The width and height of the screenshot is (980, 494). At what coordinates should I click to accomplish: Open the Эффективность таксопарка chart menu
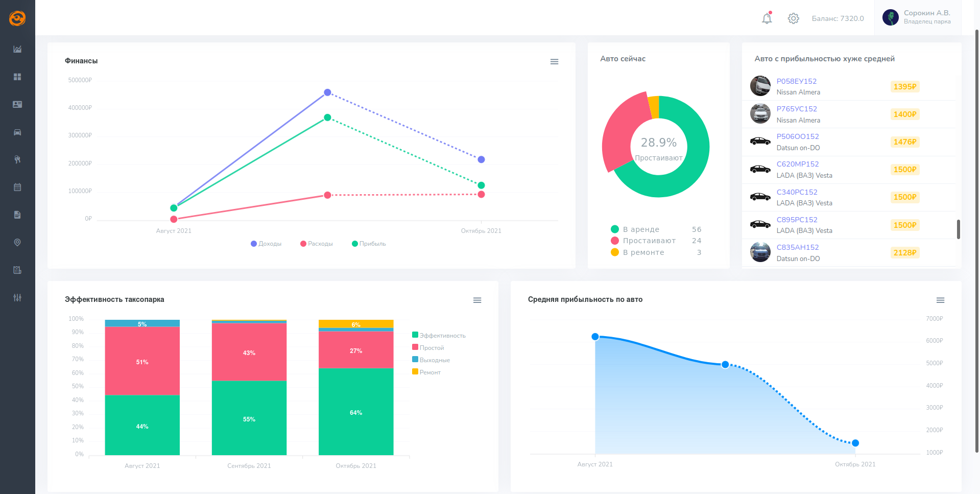click(477, 300)
